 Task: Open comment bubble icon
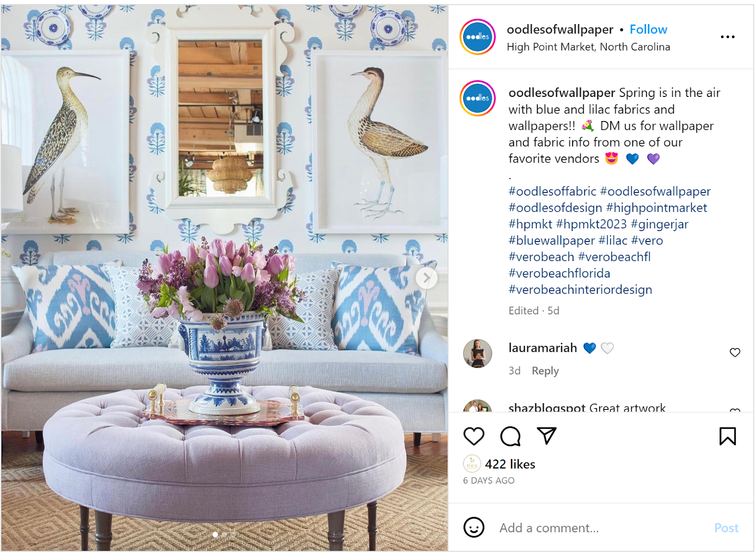tap(510, 436)
